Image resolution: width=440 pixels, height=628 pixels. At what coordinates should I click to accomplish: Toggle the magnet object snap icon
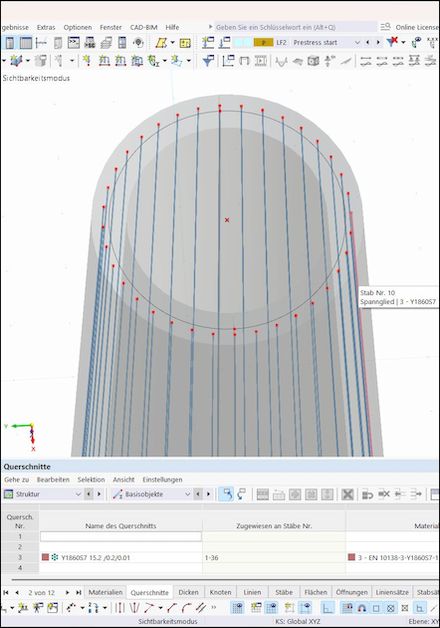coord(361,608)
